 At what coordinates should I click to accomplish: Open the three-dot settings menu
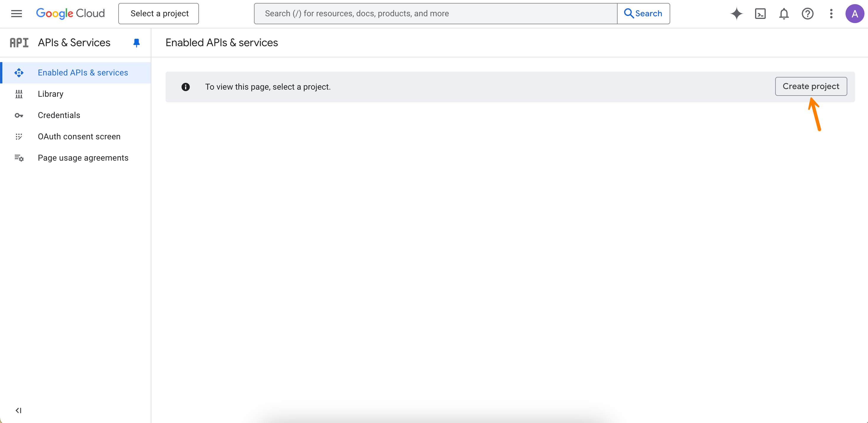(831, 14)
